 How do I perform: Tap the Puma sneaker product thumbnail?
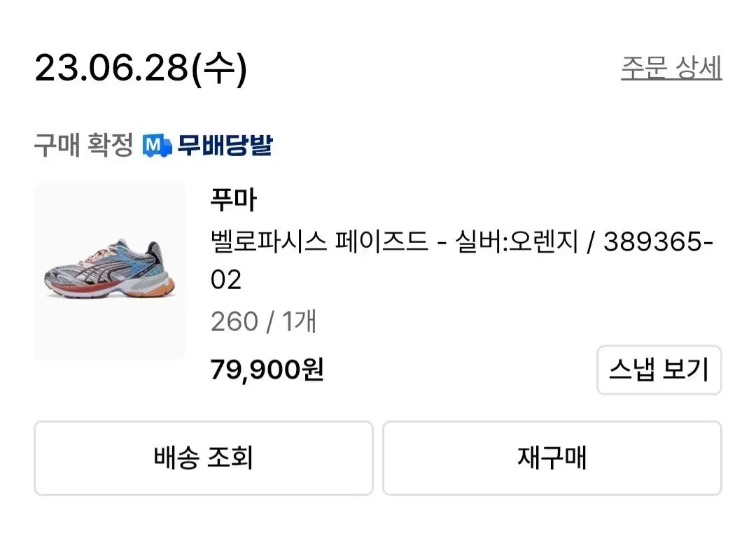tap(109, 272)
